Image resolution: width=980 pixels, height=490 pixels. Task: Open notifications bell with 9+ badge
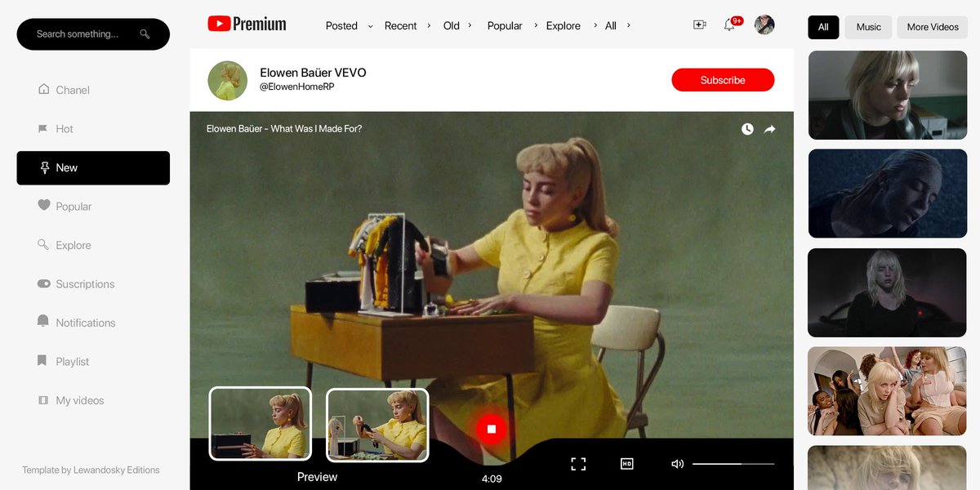coord(732,24)
